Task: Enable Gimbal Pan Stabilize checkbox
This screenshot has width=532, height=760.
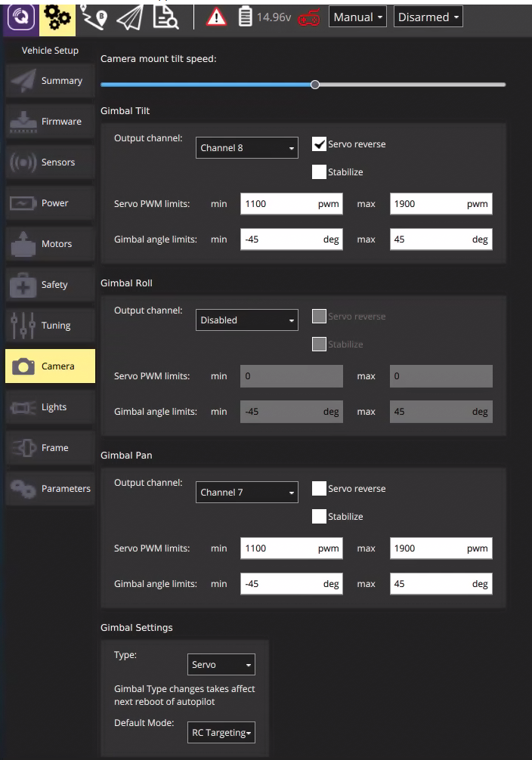Action: [319, 516]
